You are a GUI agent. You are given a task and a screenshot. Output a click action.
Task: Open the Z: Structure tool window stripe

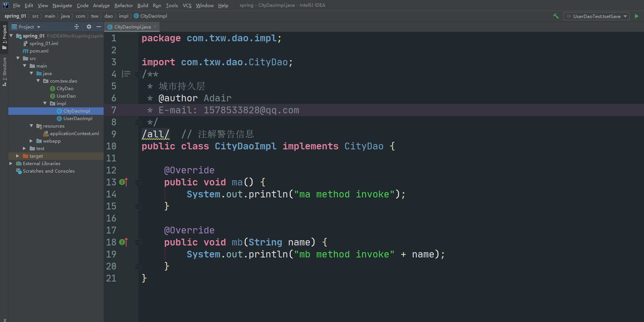(5, 72)
